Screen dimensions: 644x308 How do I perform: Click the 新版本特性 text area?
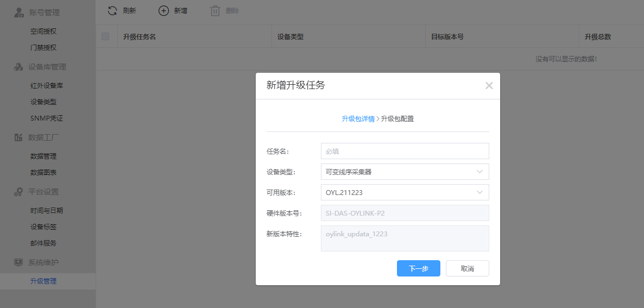405,238
